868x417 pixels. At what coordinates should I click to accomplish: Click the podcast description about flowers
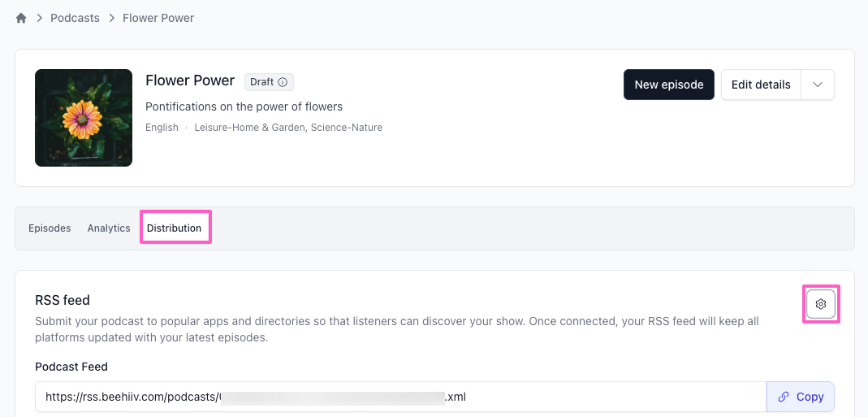[244, 106]
